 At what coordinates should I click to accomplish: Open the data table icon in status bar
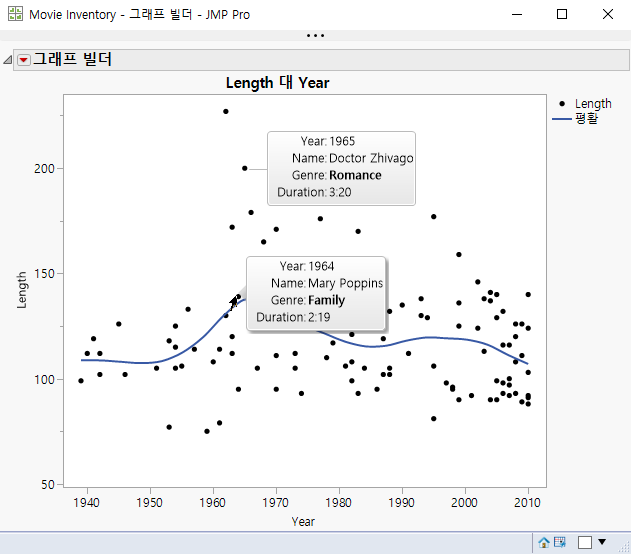point(559,542)
